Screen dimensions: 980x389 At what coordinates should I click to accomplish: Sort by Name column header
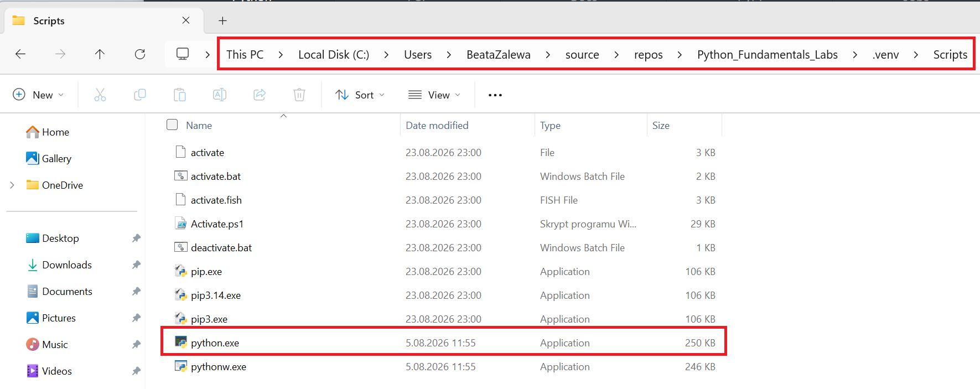coord(199,125)
